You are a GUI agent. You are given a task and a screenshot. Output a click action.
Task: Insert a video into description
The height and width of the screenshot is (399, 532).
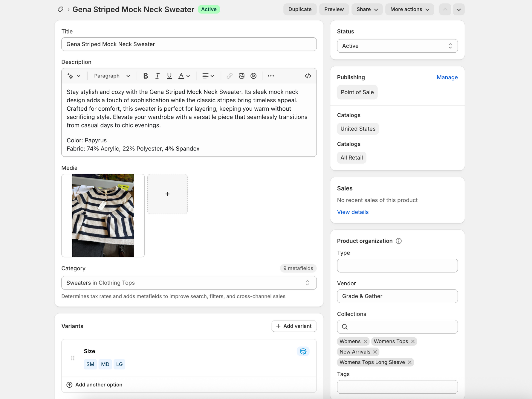click(x=253, y=76)
